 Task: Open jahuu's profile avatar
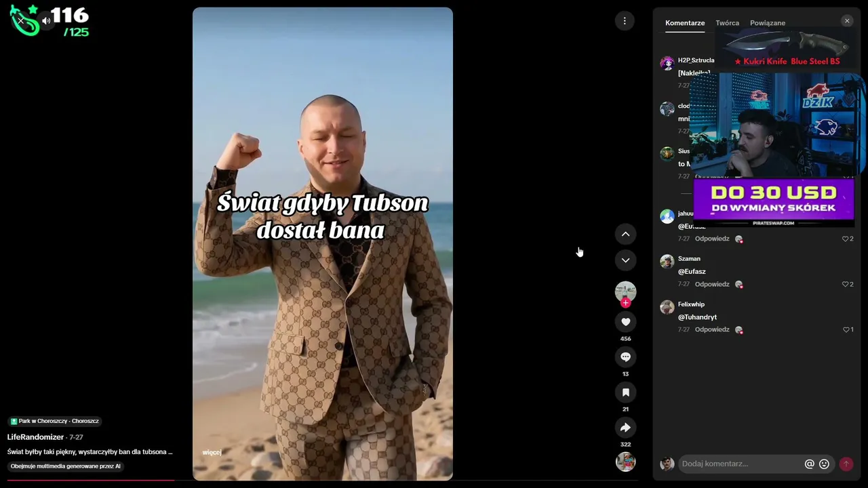[667, 216]
